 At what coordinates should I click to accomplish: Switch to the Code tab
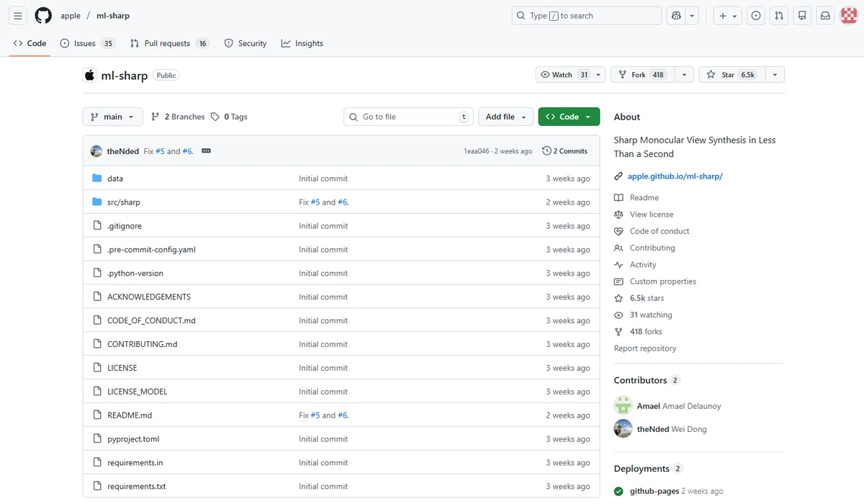tap(30, 43)
